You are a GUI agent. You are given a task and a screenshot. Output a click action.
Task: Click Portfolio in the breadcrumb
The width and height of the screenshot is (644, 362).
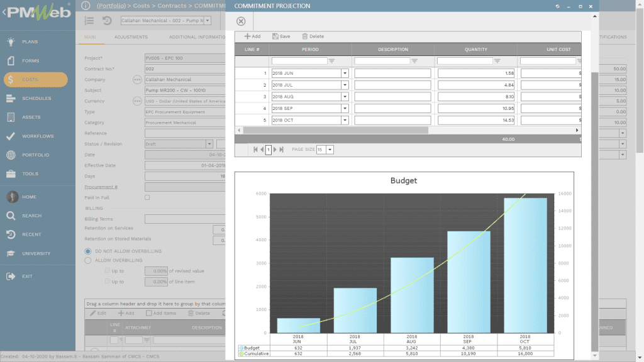click(x=111, y=6)
